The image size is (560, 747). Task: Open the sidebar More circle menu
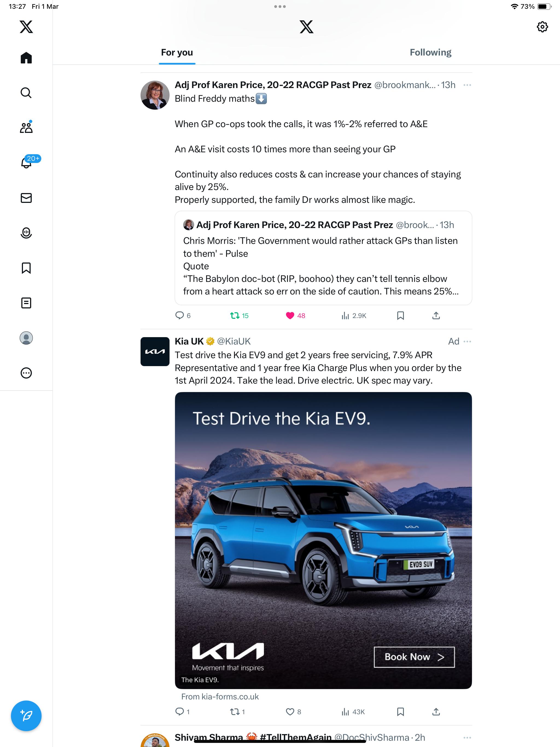point(26,373)
